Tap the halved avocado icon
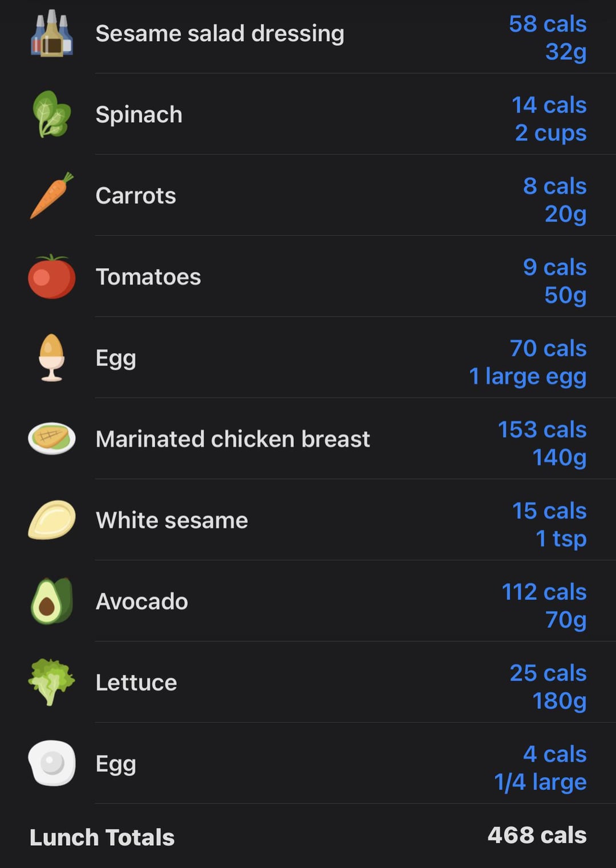The width and height of the screenshot is (616, 868). [x=52, y=601]
